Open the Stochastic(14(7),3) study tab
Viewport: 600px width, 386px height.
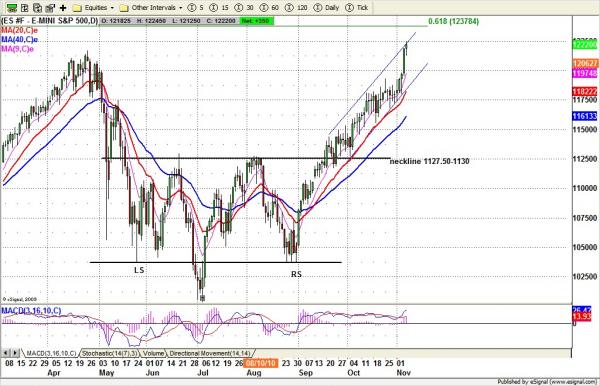[109, 353]
